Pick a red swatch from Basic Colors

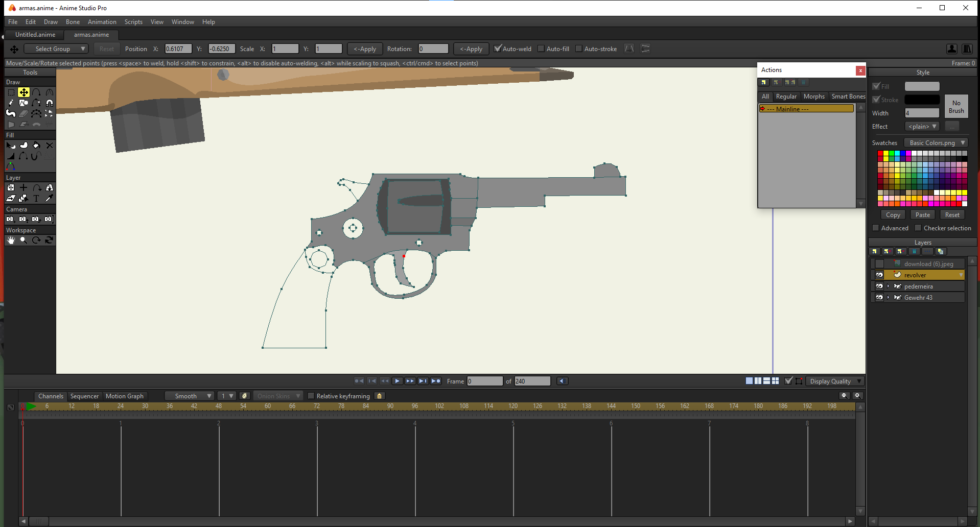point(880,153)
